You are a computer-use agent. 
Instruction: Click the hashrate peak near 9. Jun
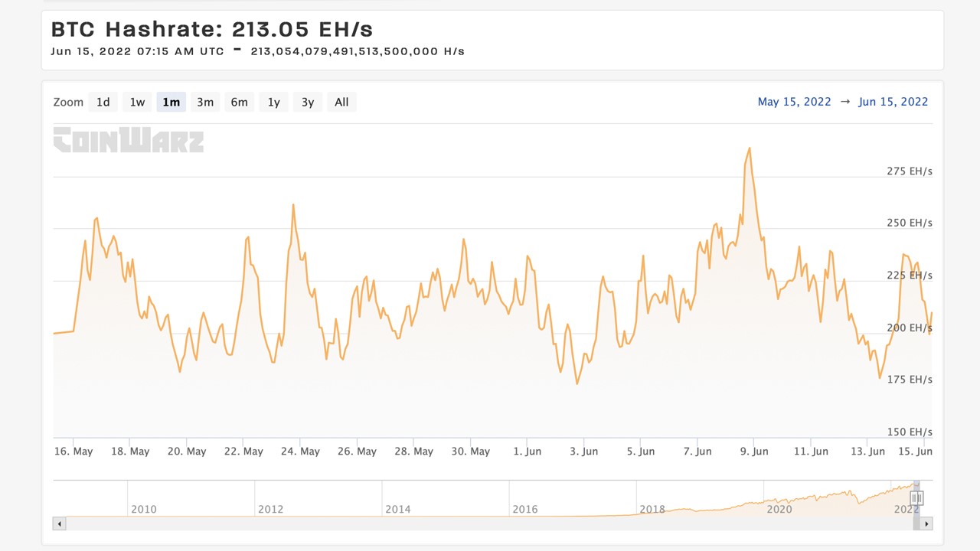[x=749, y=148]
